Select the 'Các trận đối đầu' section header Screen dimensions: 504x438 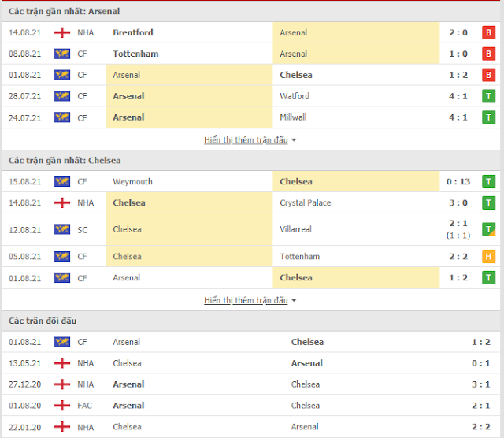43,321
